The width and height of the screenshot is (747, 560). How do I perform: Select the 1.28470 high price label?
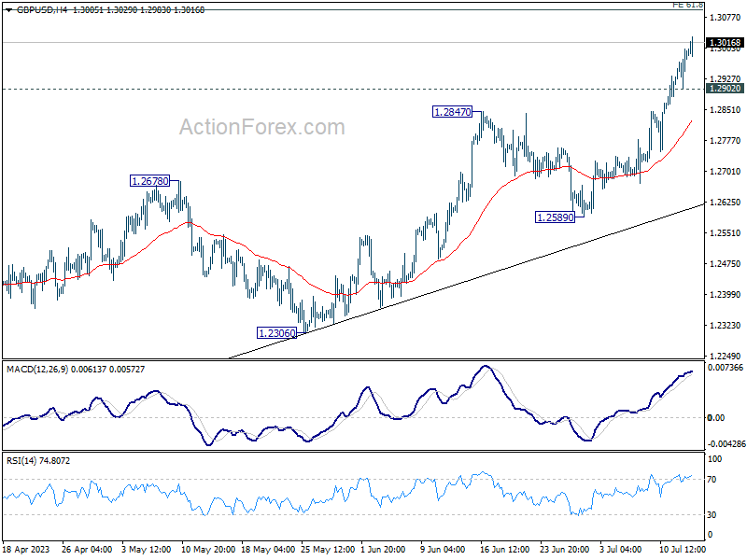pos(452,112)
